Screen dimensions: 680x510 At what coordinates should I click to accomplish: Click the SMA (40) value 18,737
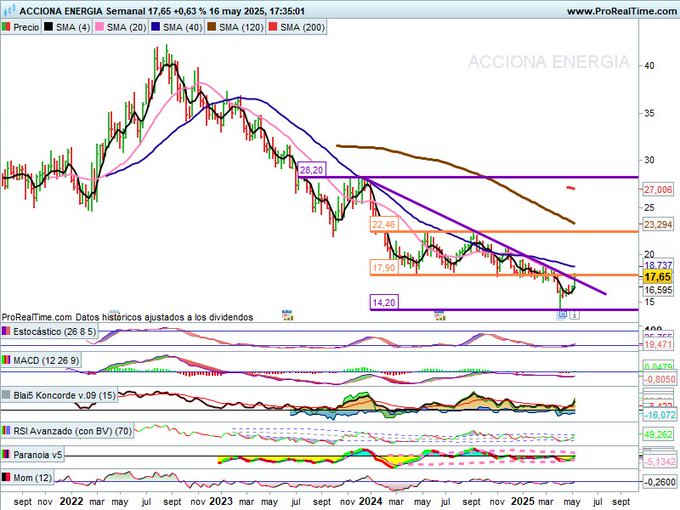[657, 265]
